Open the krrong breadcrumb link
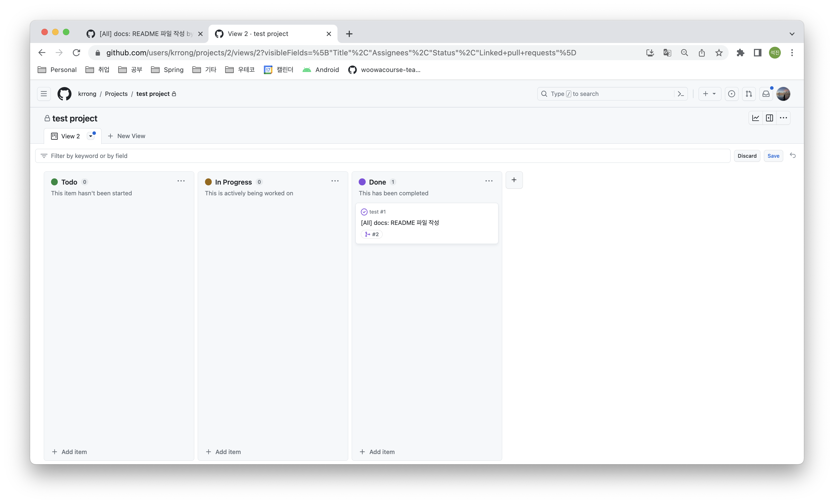 click(x=87, y=94)
